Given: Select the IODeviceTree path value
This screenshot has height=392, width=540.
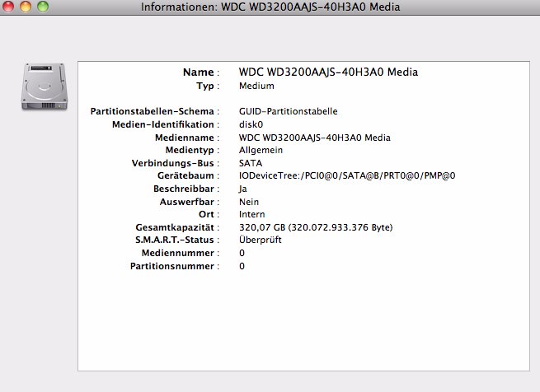Looking at the screenshot, I should pyautogui.click(x=347, y=176).
